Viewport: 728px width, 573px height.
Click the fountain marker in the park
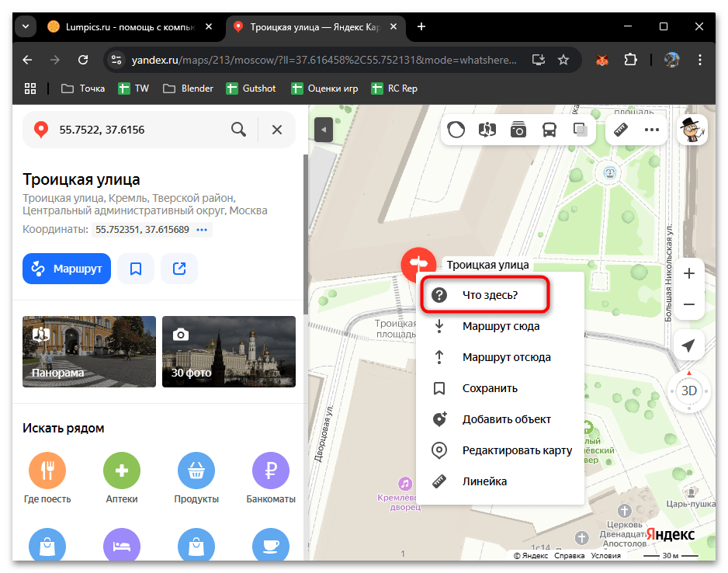tap(609, 173)
